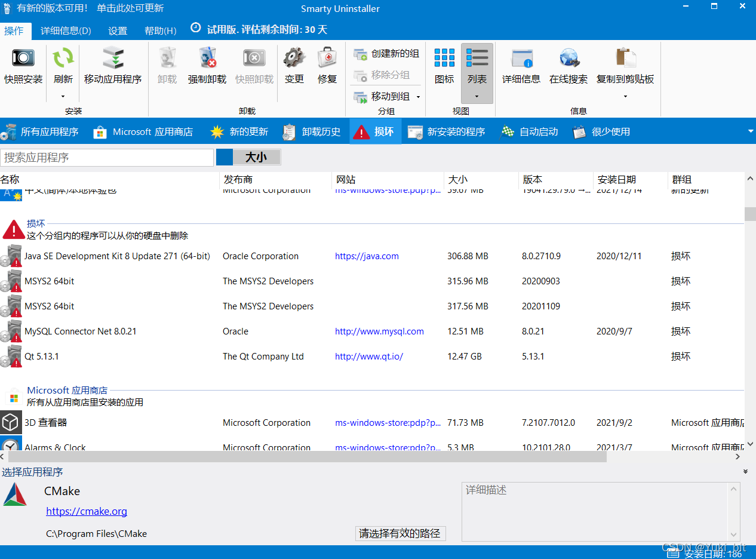
Task: Collapse the 选择应用程序 details panel
Action: pos(745,472)
